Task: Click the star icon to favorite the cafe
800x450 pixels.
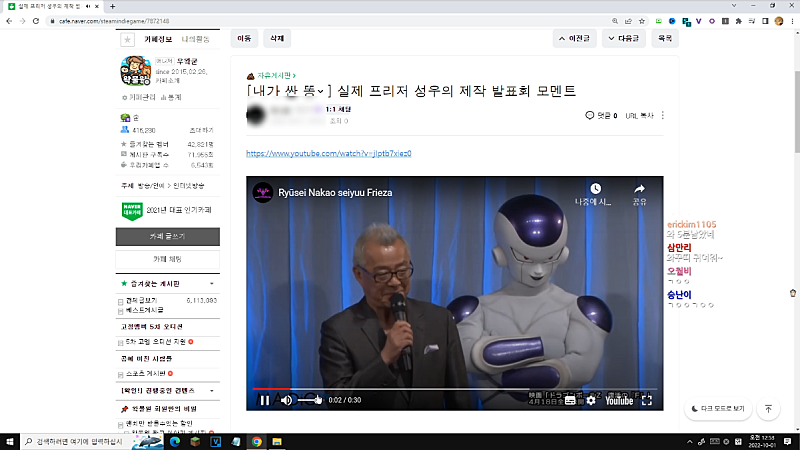Action: [127, 39]
